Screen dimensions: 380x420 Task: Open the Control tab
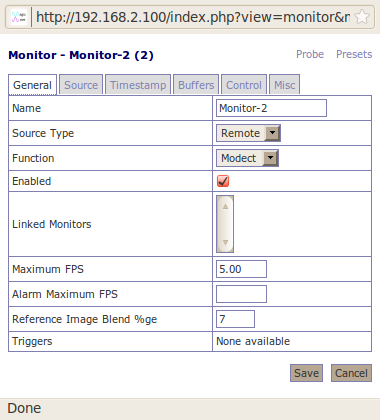click(x=244, y=85)
